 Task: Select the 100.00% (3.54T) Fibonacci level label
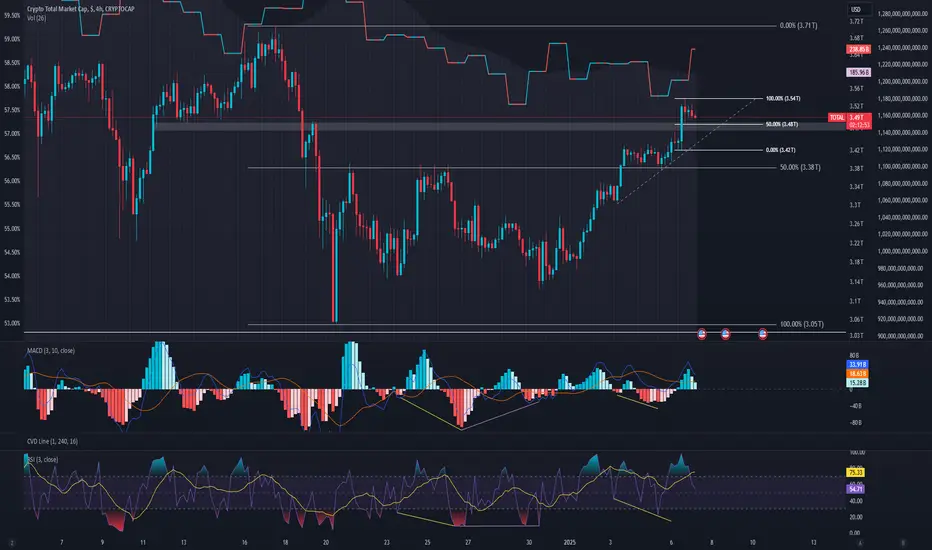point(783,99)
